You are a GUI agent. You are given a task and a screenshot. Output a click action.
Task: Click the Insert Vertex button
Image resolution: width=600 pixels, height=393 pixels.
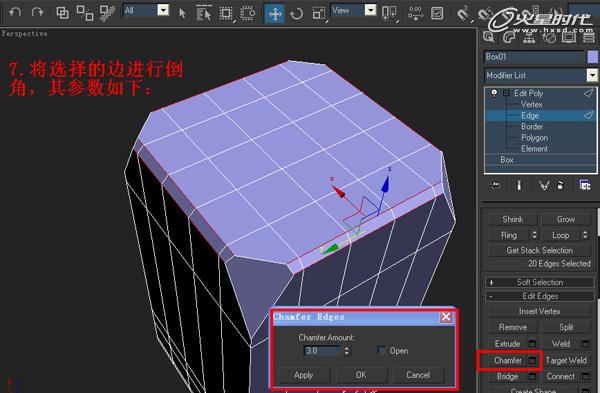point(539,311)
